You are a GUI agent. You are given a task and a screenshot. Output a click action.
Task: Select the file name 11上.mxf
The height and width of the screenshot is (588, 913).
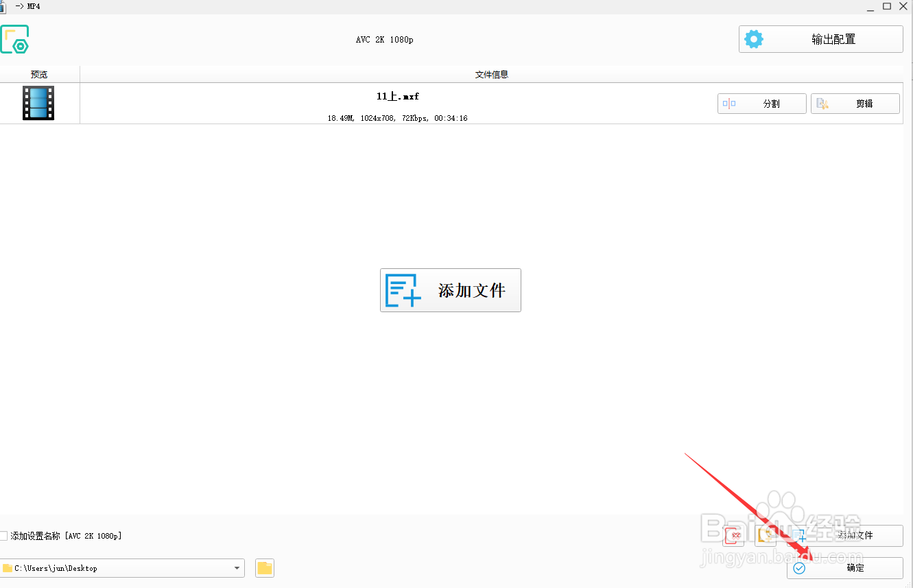(x=398, y=97)
